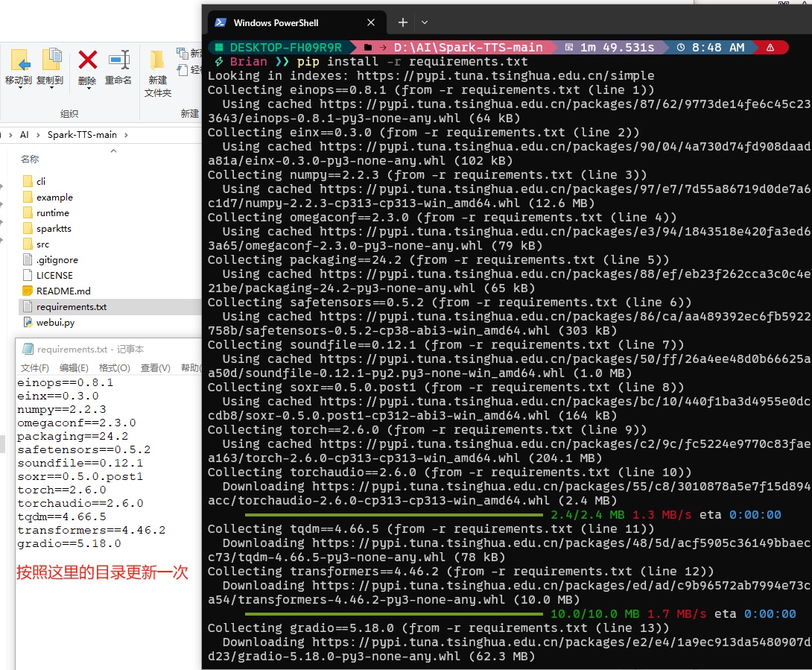
Task: Open the Delete dropdown arrow
Action: click(89, 88)
